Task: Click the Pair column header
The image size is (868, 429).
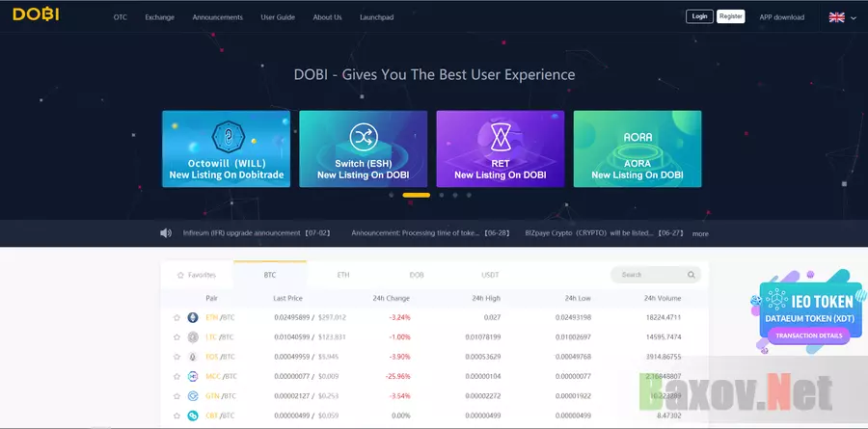Action: click(x=211, y=298)
